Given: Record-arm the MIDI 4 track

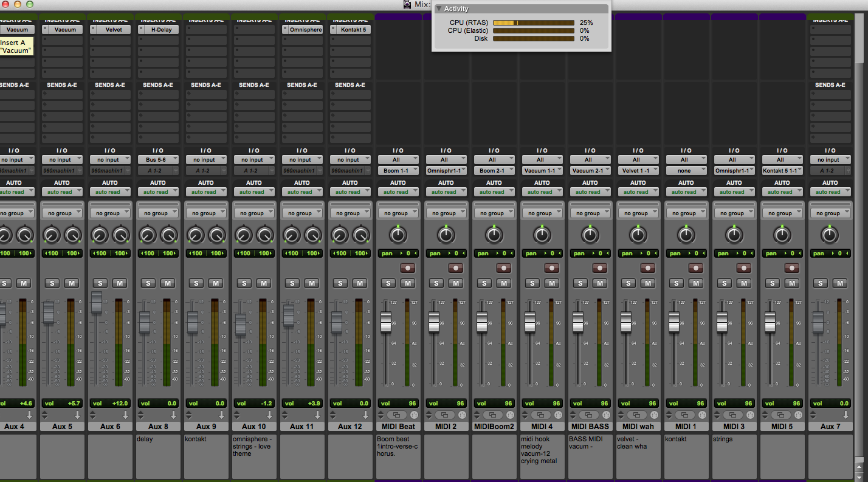Looking at the screenshot, I should pos(551,267).
